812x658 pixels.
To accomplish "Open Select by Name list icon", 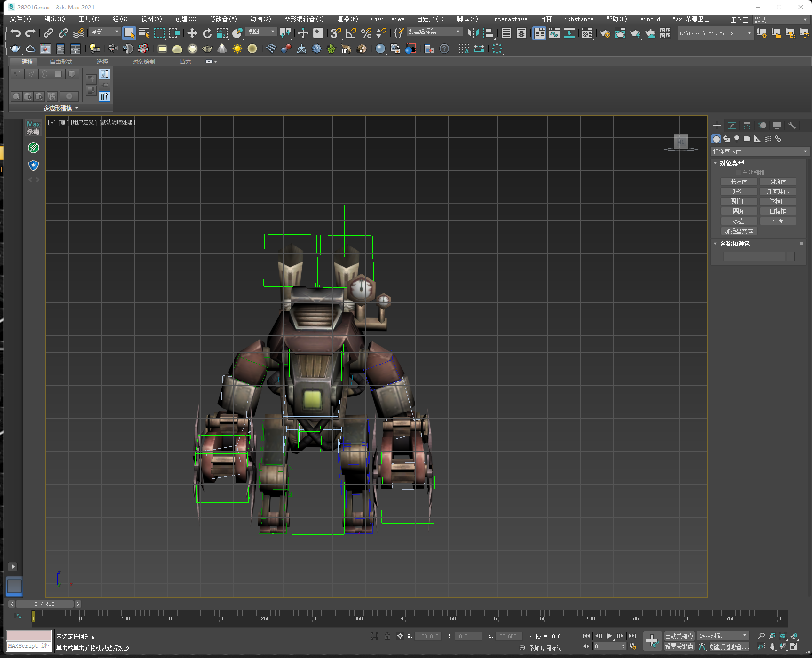I will [144, 33].
